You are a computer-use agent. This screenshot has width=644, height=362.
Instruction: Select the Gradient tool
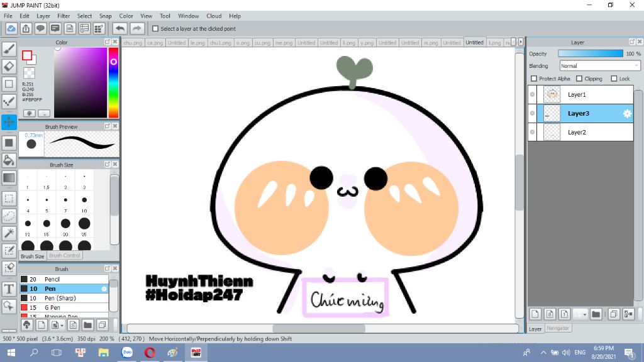click(9, 178)
